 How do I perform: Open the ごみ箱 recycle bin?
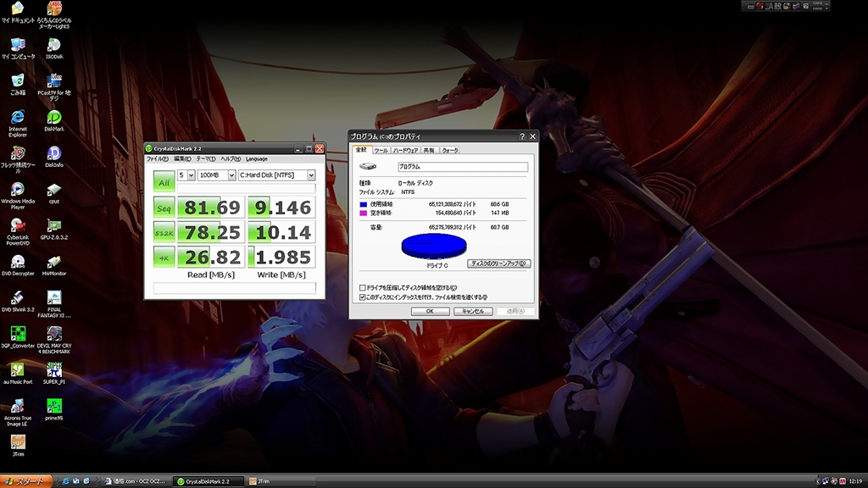[x=18, y=85]
